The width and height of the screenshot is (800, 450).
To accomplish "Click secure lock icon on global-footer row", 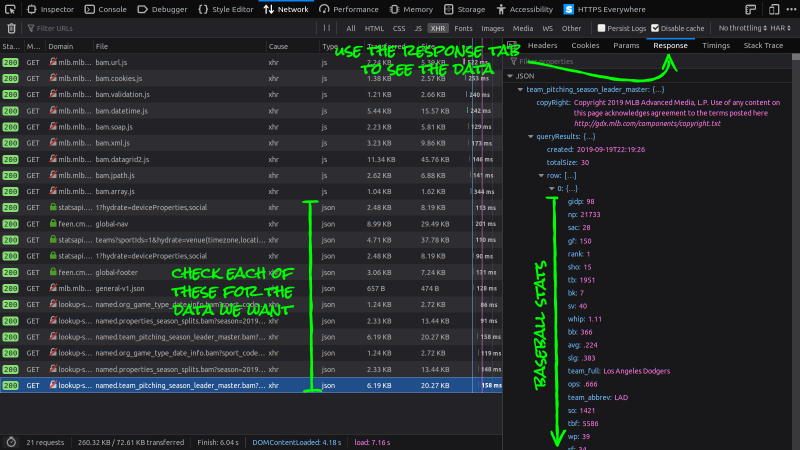I will coord(53,272).
